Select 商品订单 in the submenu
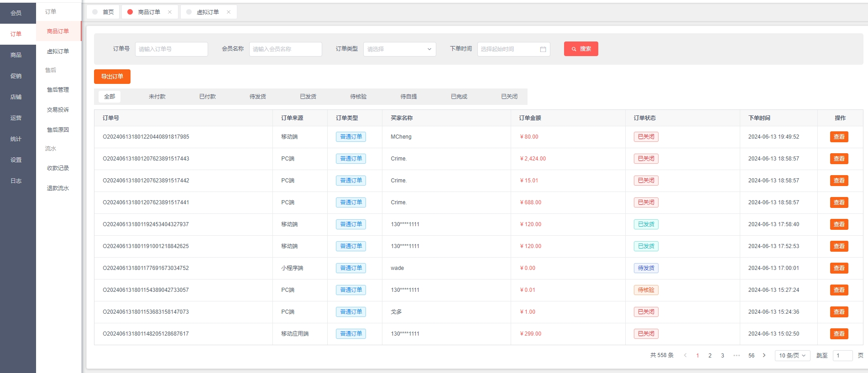The height and width of the screenshot is (373, 868). (58, 31)
